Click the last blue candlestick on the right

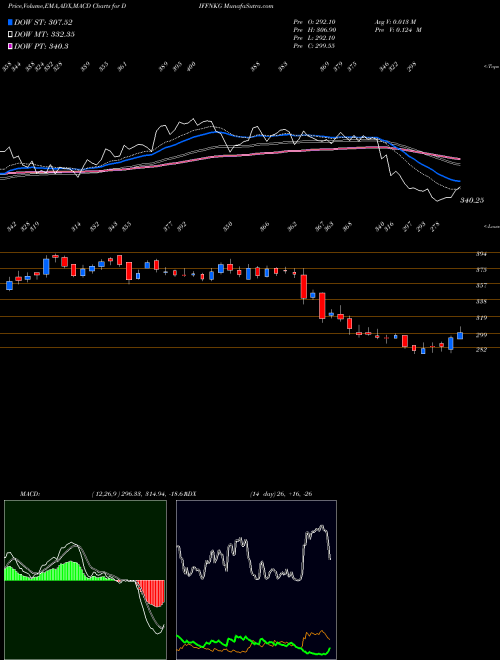click(460, 335)
